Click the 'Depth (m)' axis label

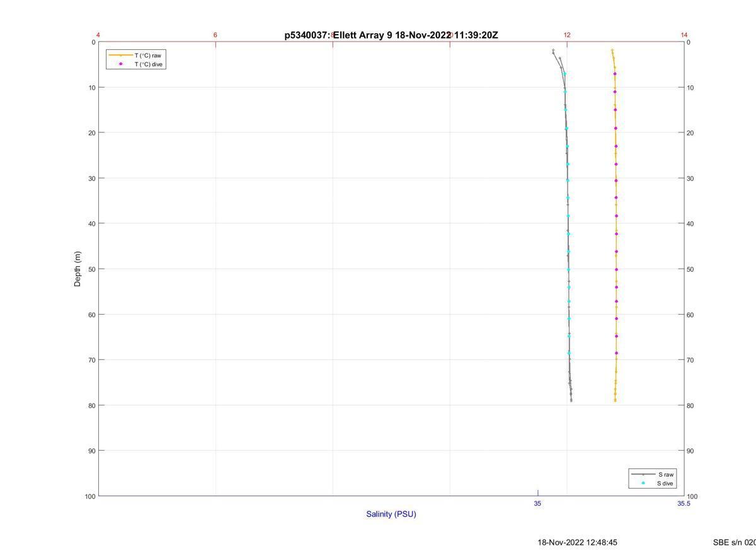click(77, 269)
